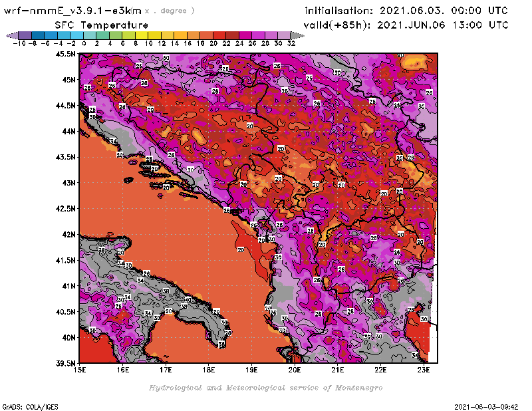Click the model name 'wrf-nmmE_v3.9.1-e3km' title
The width and height of the screenshot is (532, 411).
(72, 11)
